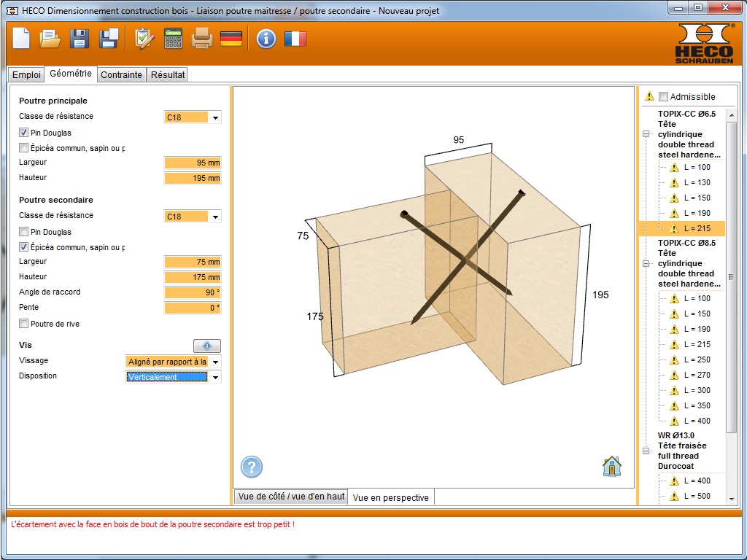The image size is (747, 560).
Task: Select the Géométrie tab
Action: tap(71, 74)
